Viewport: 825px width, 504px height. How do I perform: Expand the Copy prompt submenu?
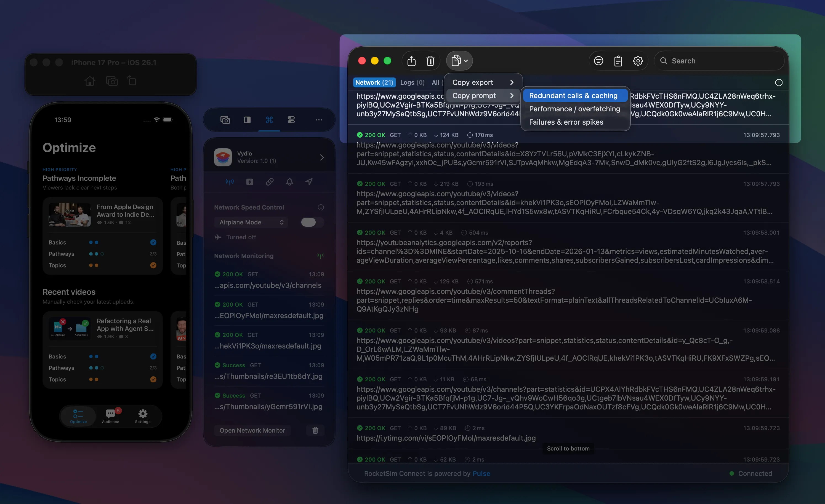click(x=483, y=96)
